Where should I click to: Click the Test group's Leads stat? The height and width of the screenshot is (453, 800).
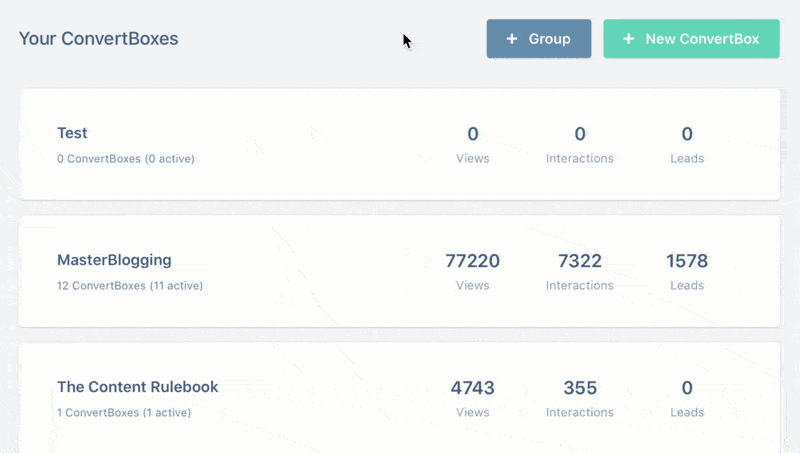pyautogui.click(x=687, y=135)
